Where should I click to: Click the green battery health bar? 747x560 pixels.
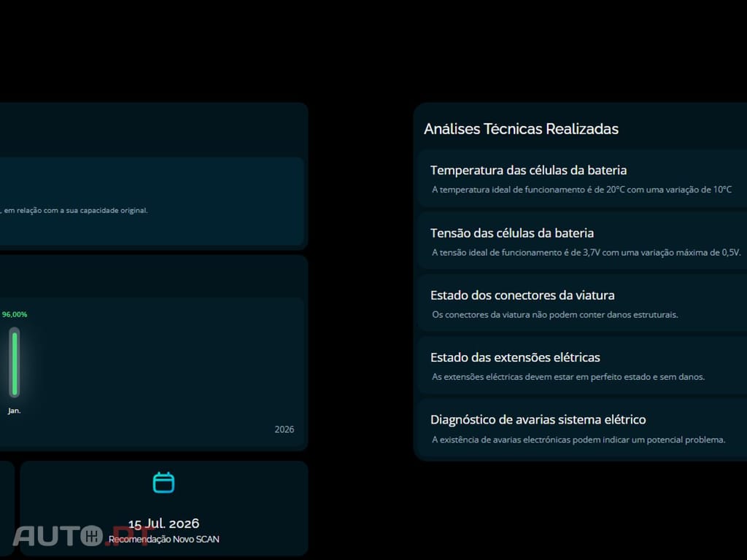point(15,363)
